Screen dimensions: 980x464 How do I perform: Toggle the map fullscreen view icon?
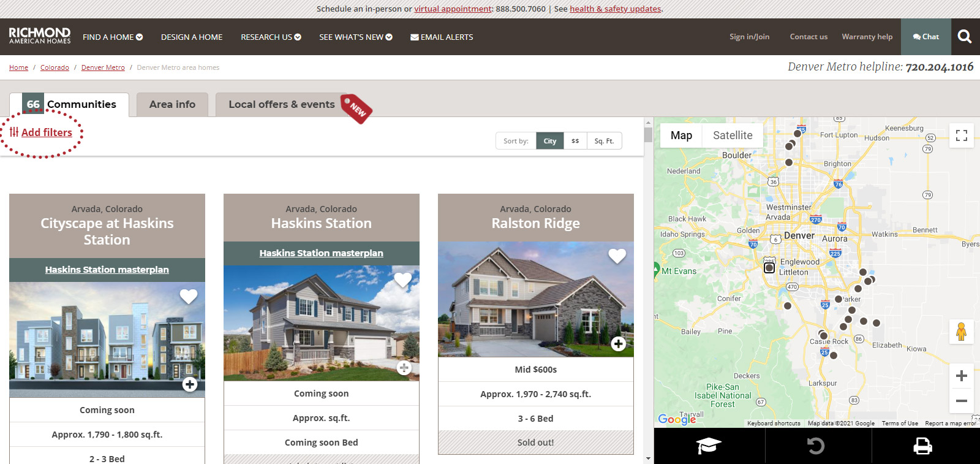coord(962,135)
